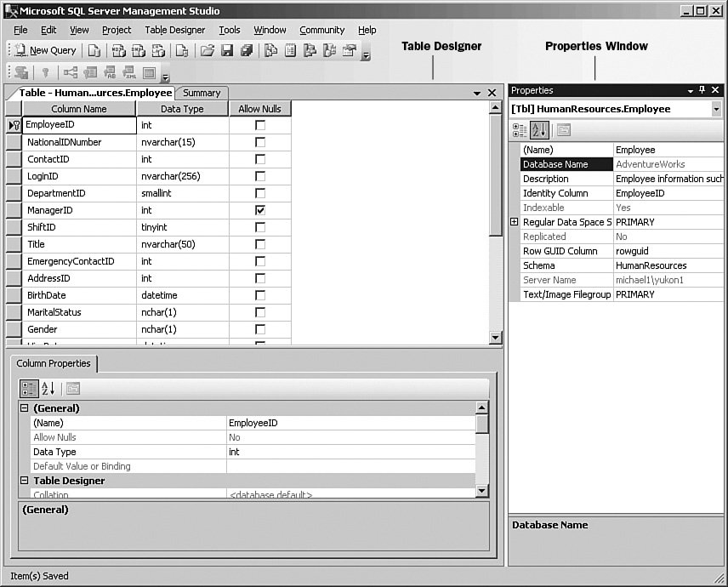728x587 pixels.
Task: Start a new SQL Server Mobile query
Action: point(181,50)
